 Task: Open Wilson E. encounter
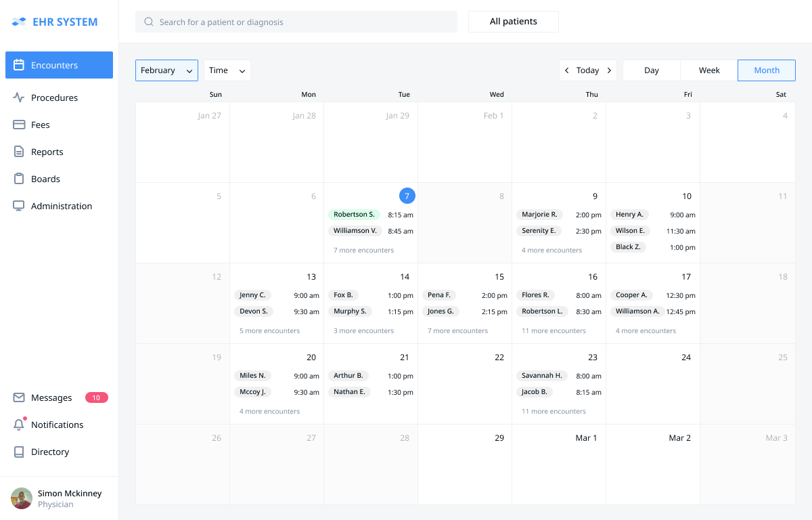point(631,230)
